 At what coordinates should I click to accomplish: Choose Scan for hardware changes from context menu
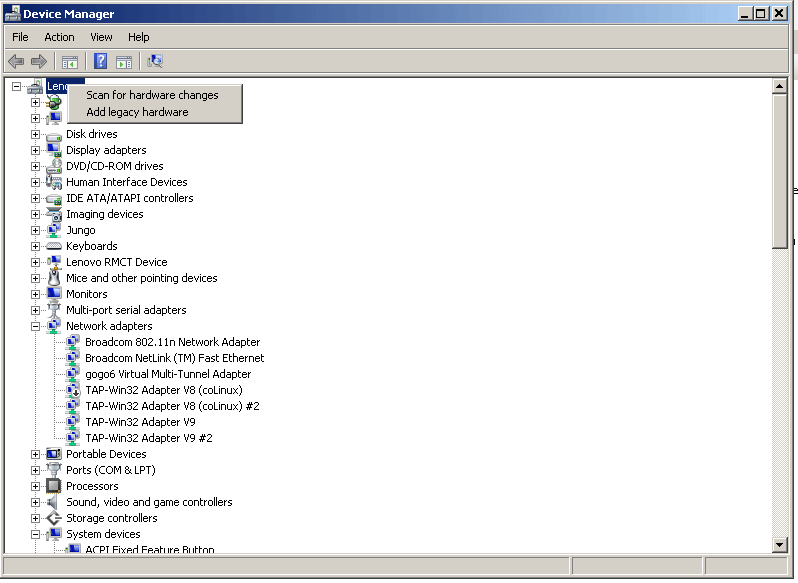pyautogui.click(x=152, y=95)
